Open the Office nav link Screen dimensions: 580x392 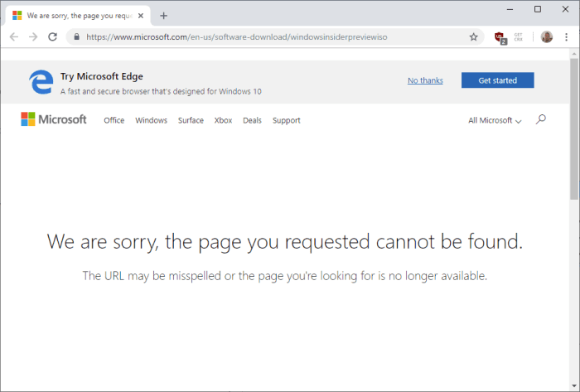(114, 120)
